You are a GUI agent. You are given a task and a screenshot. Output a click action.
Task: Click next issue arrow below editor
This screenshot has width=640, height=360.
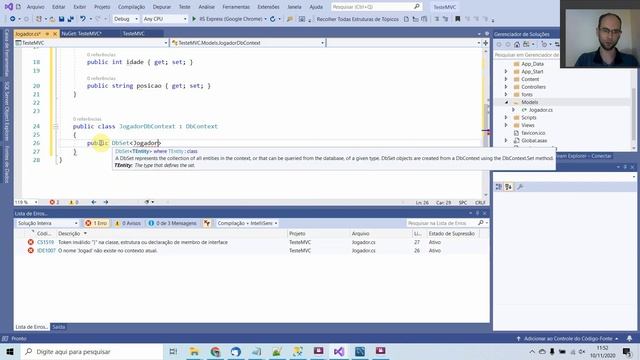[106, 202]
